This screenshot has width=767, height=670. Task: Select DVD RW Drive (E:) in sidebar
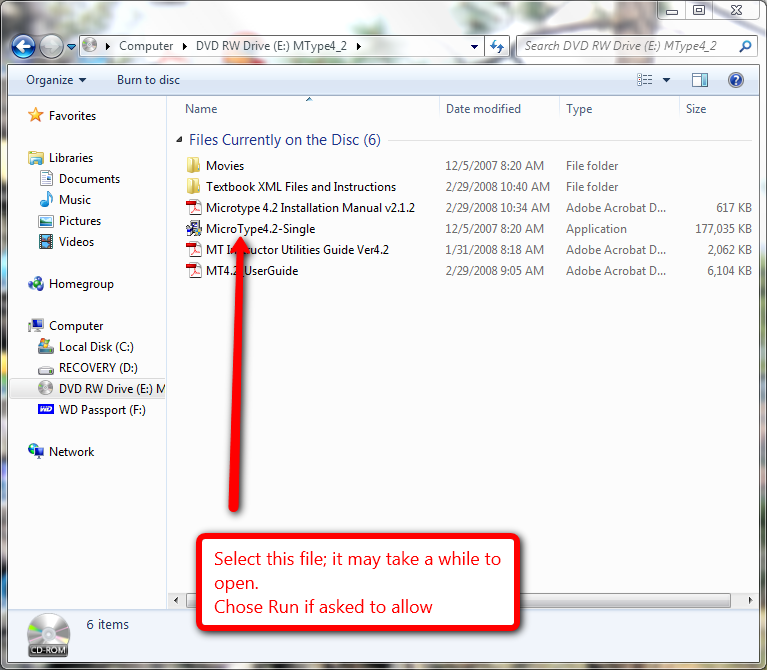tap(88, 389)
